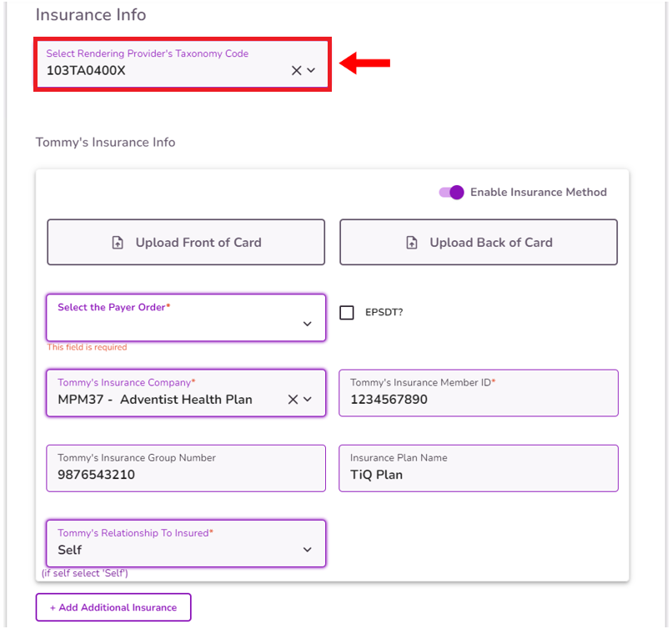Click the chevron icon on the insurance company field
This screenshot has width=672, height=629.
pos(309,399)
